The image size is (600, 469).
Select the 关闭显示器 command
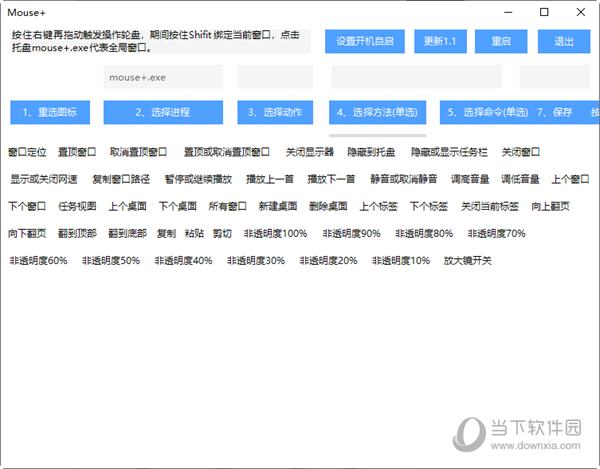[x=308, y=152]
